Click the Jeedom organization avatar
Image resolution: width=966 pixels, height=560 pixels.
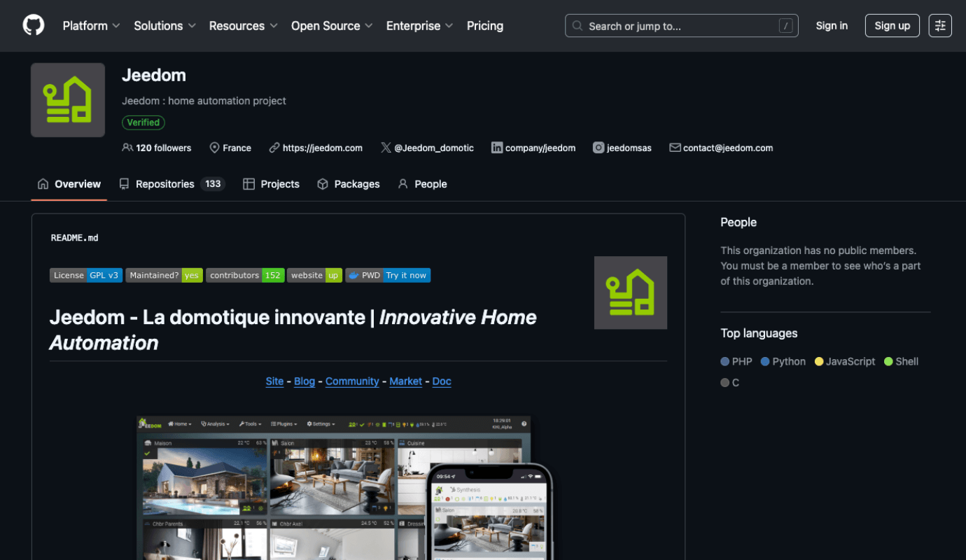(68, 100)
